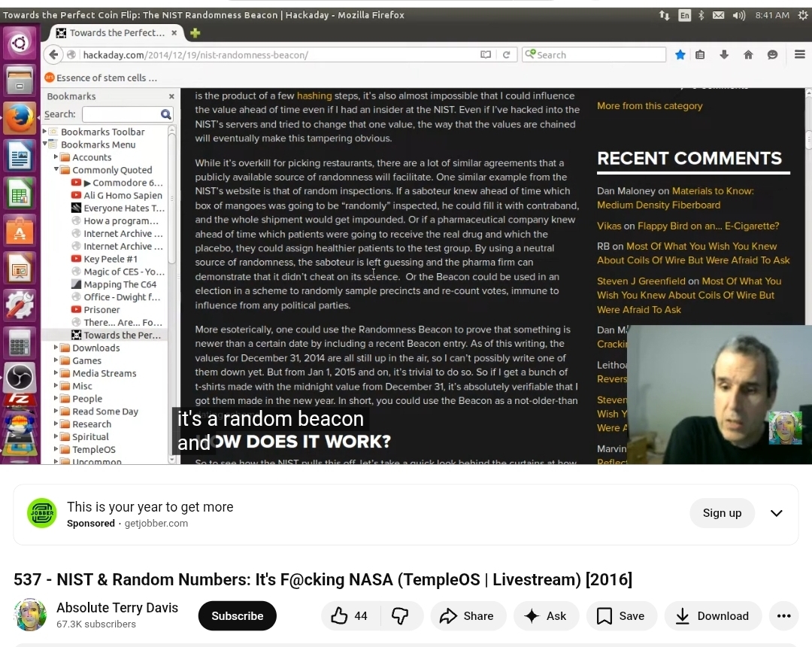The image size is (812, 647).
Task: Toggle the reader view icon in address bar
Action: (x=485, y=54)
